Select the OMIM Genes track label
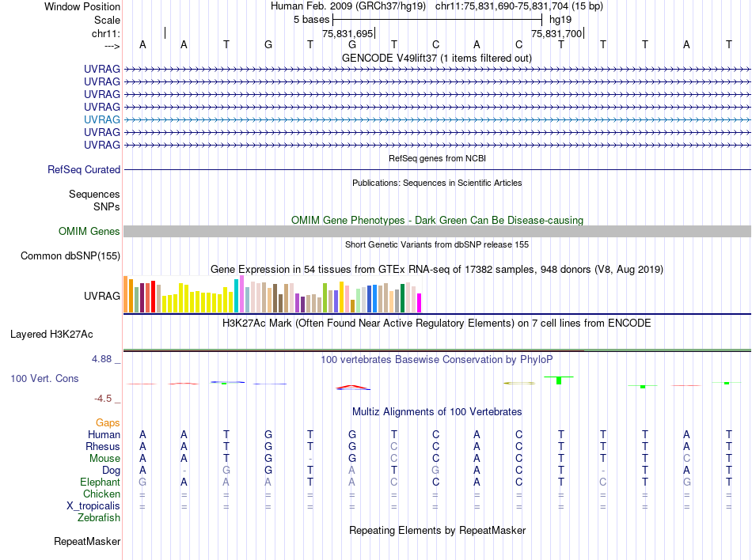This screenshot has height=560, width=752. (89, 232)
